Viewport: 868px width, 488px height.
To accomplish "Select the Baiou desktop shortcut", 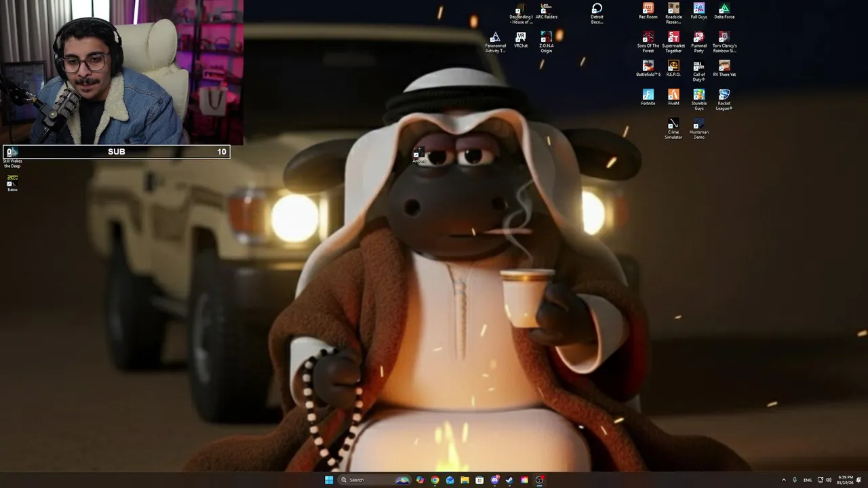I will click(12, 184).
